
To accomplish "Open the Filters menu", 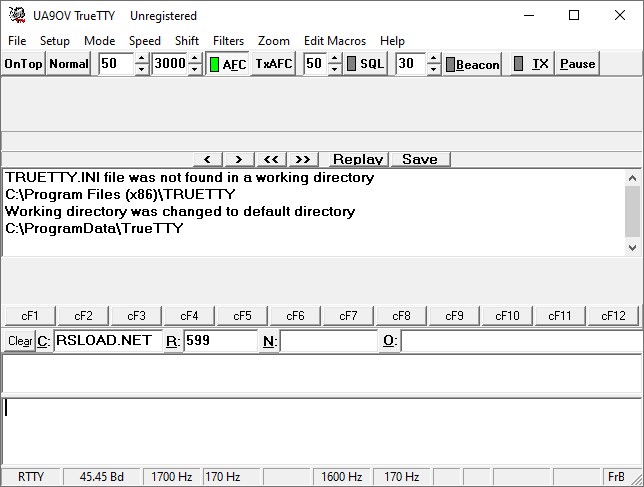I will [x=228, y=41].
